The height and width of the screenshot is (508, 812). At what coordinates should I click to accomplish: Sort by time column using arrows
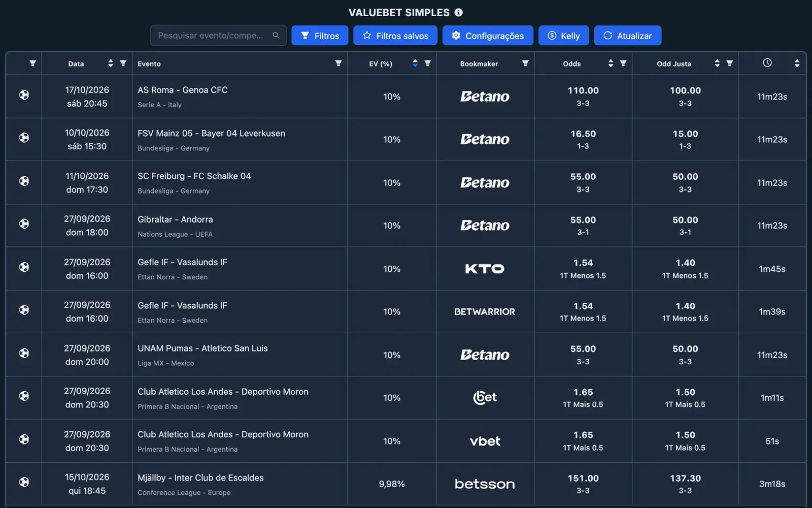point(797,63)
